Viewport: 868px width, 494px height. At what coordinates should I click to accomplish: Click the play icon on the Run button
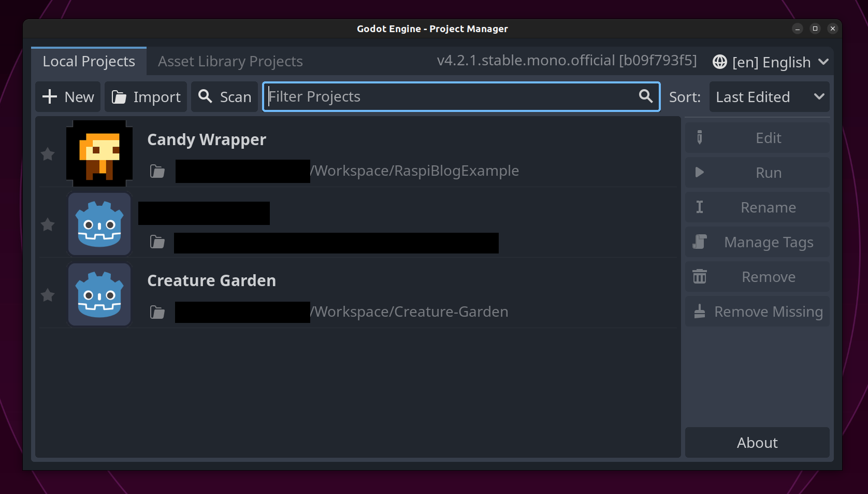click(x=700, y=172)
